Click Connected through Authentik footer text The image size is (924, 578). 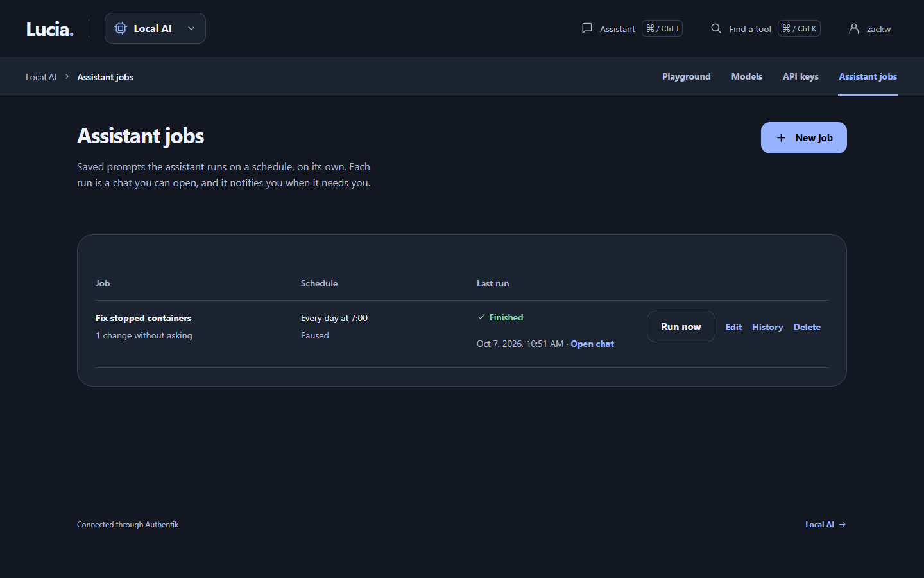[x=128, y=525]
